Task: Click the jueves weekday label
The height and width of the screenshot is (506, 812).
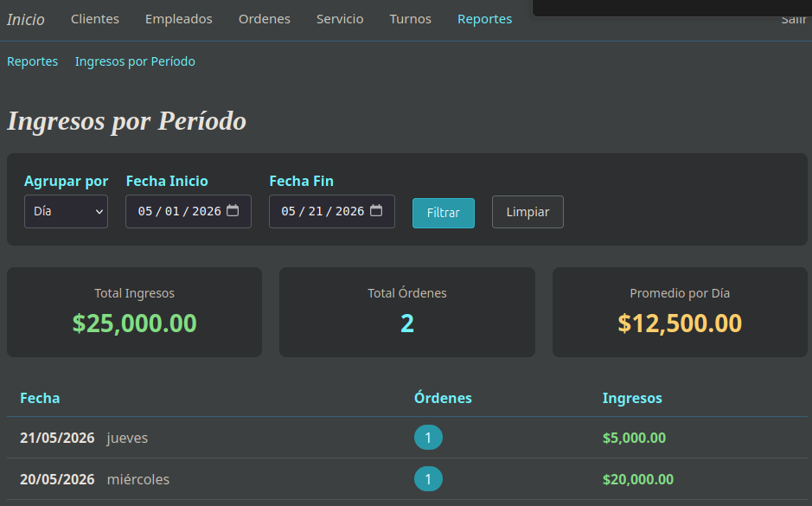Action: click(x=127, y=438)
